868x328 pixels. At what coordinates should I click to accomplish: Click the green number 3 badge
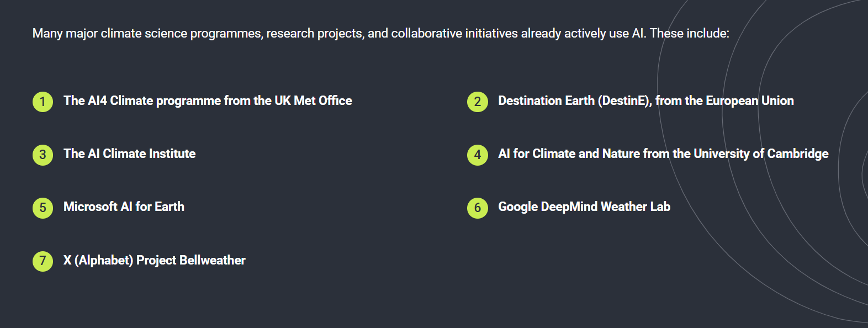pos(43,155)
